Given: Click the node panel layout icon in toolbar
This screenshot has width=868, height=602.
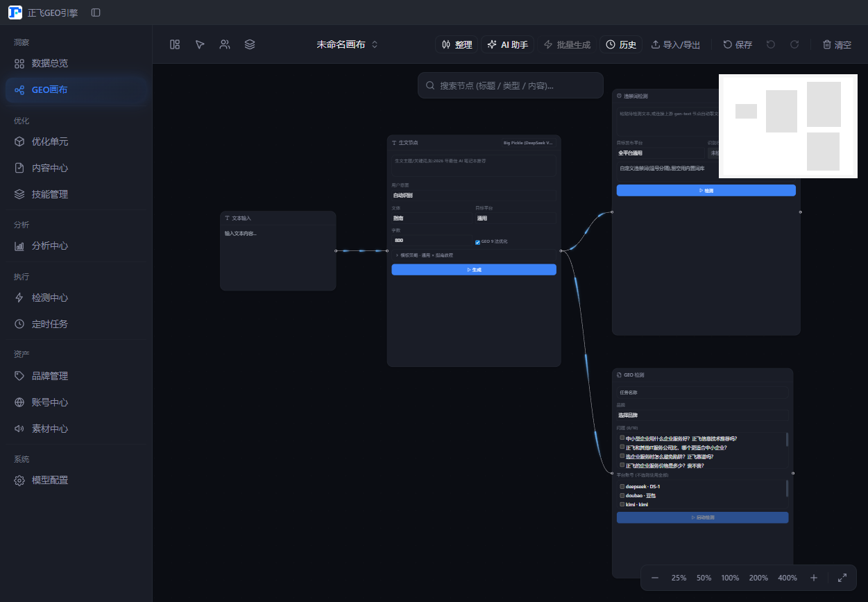Looking at the screenshot, I should (175, 44).
